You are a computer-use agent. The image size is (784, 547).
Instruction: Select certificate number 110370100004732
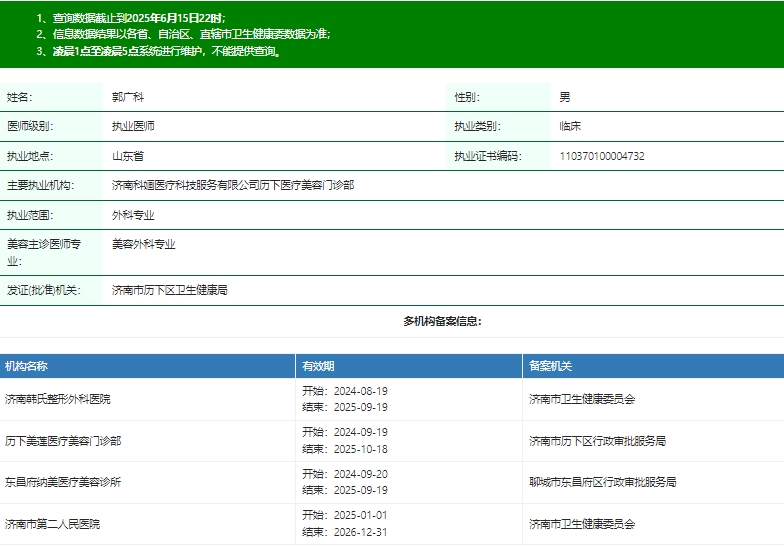click(602, 156)
